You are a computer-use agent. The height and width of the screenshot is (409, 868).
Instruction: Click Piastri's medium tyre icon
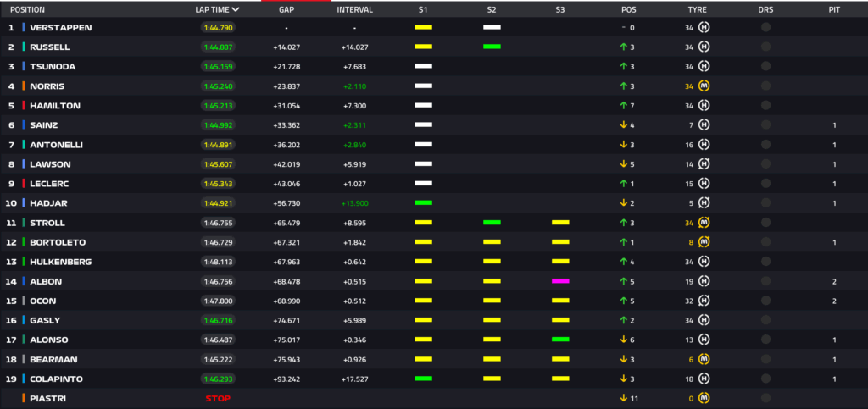(704, 398)
